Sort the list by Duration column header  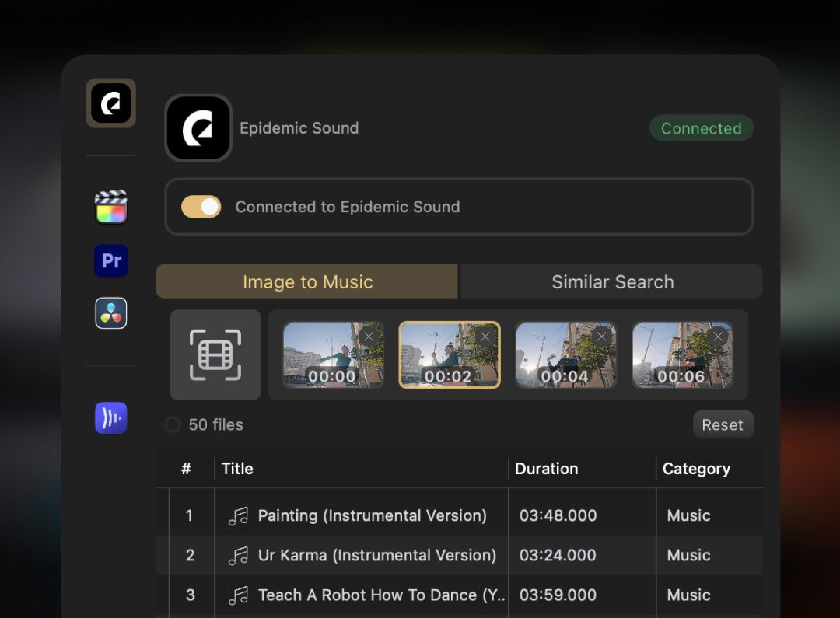pyautogui.click(x=547, y=469)
